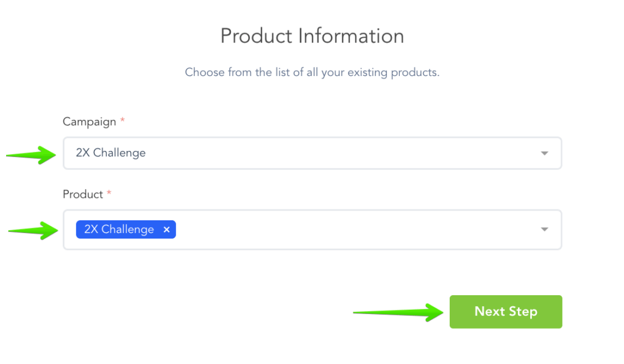This screenshot has width=624, height=364.
Task: Focus the empty area of Product field
Action: tap(353, 229)
